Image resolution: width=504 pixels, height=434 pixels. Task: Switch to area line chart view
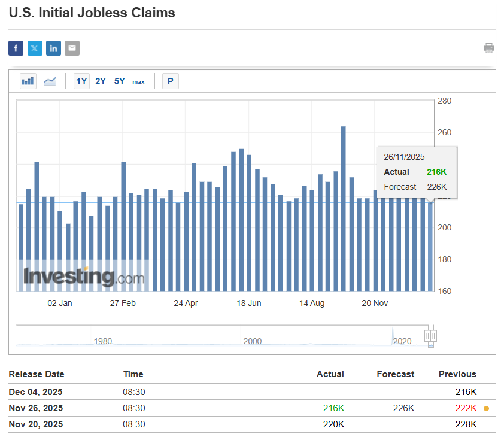[x=50, y=81]
